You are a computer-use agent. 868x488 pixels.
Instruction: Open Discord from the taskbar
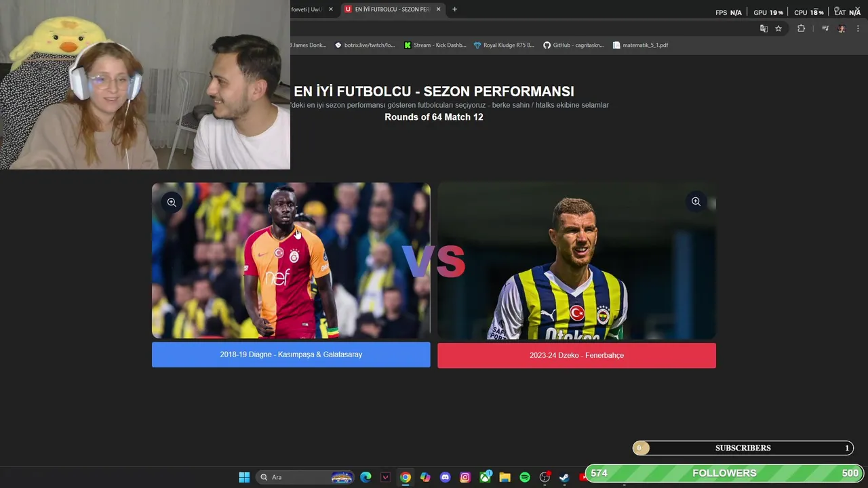pos(445,477)
